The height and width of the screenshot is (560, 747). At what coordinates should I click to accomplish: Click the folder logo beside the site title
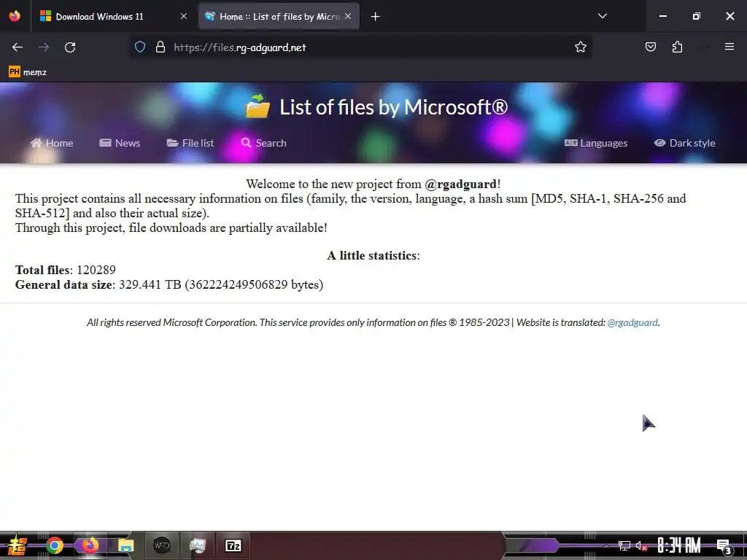[258, 106]
